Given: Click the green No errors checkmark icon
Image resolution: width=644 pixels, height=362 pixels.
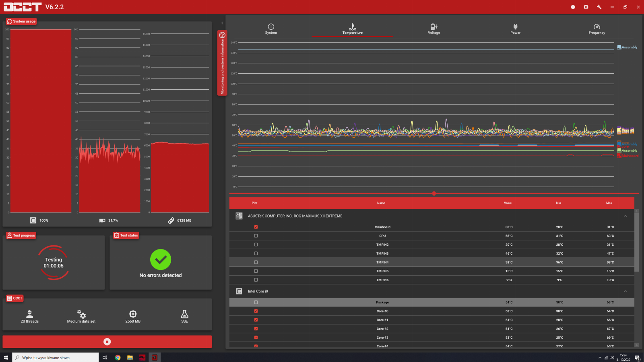Looking at the screenshot, I should tap(161, 260).
